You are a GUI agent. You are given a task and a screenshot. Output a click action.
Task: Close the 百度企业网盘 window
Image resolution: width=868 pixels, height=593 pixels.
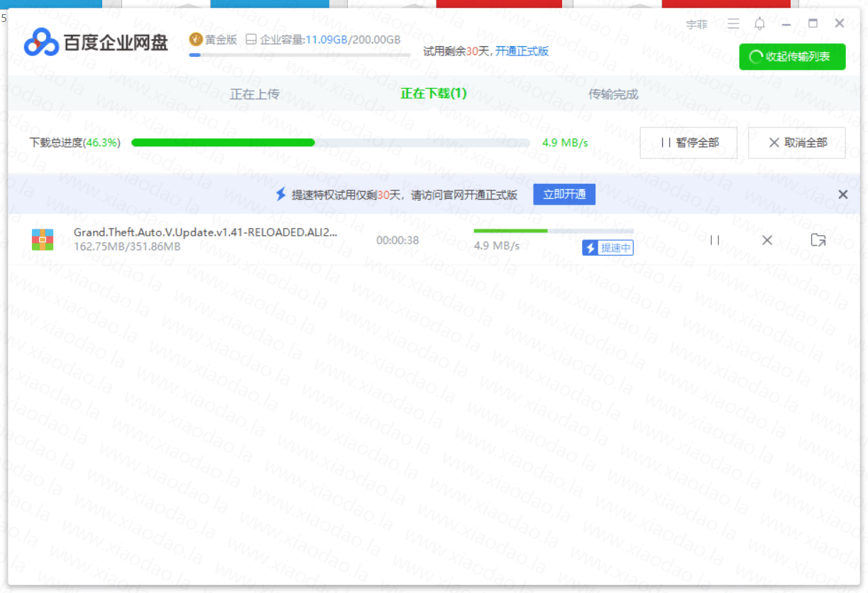840,23
